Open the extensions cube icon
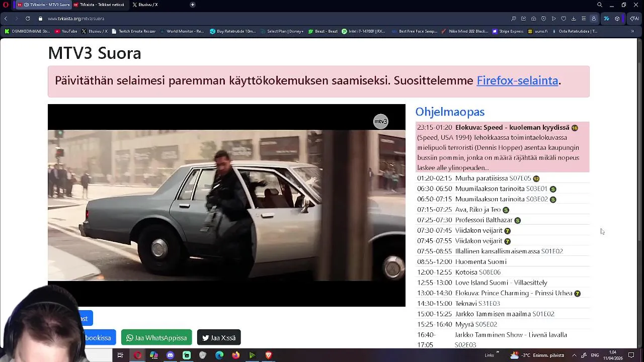The height and width of the screenshot is (362, 644). click(x=617, y=19)
